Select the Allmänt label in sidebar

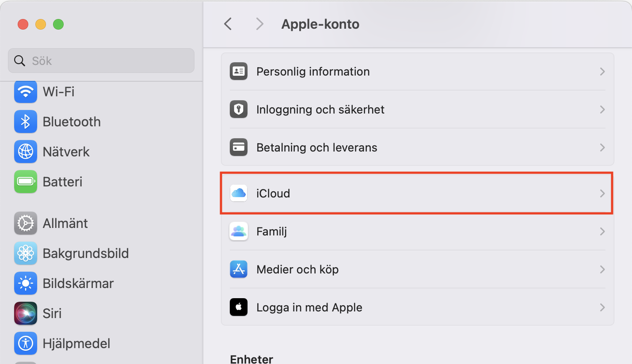coord(65,223)
